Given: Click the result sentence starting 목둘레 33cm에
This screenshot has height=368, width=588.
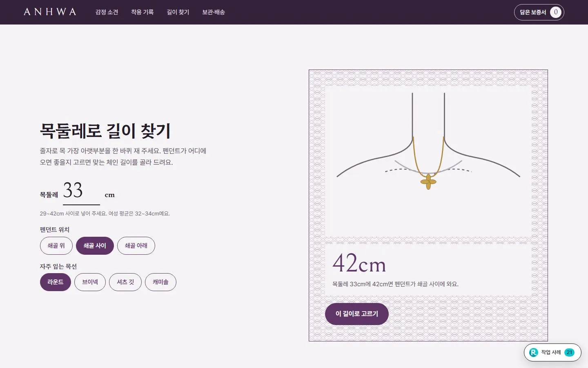Looking at the screenshot, I should point(395,284).
